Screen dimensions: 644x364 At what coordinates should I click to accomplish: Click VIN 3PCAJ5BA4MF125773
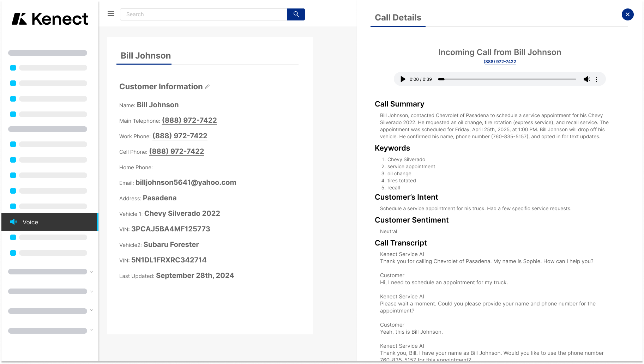(170, 229)
